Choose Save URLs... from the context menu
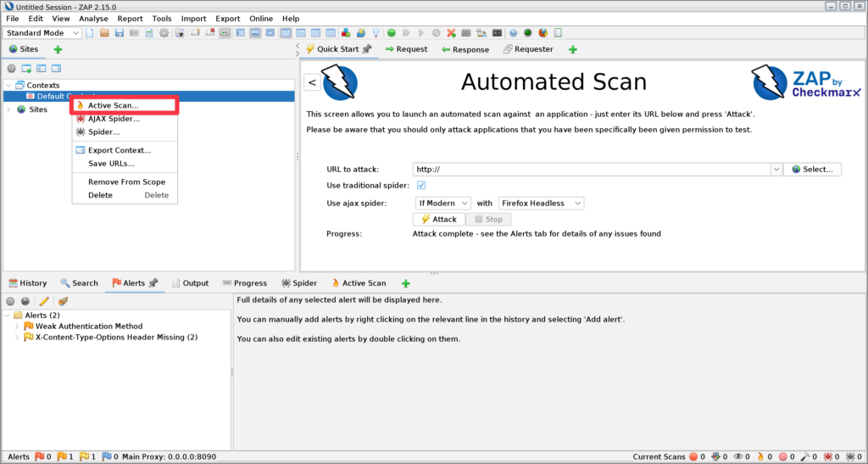 [x=125, y=164]
